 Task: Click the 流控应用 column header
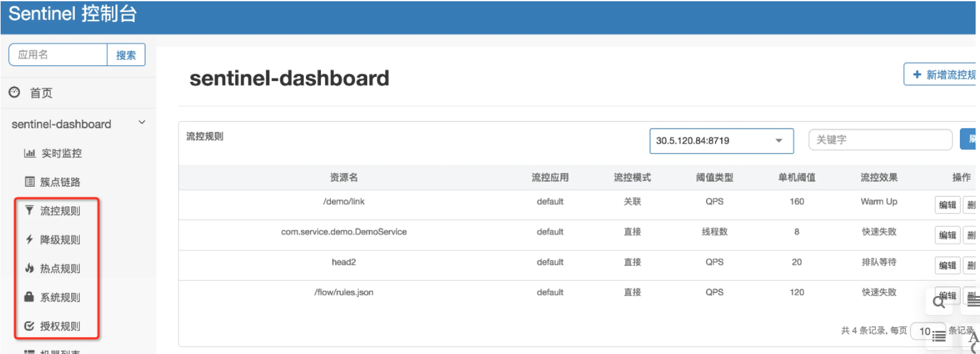[x=550, y=177]
